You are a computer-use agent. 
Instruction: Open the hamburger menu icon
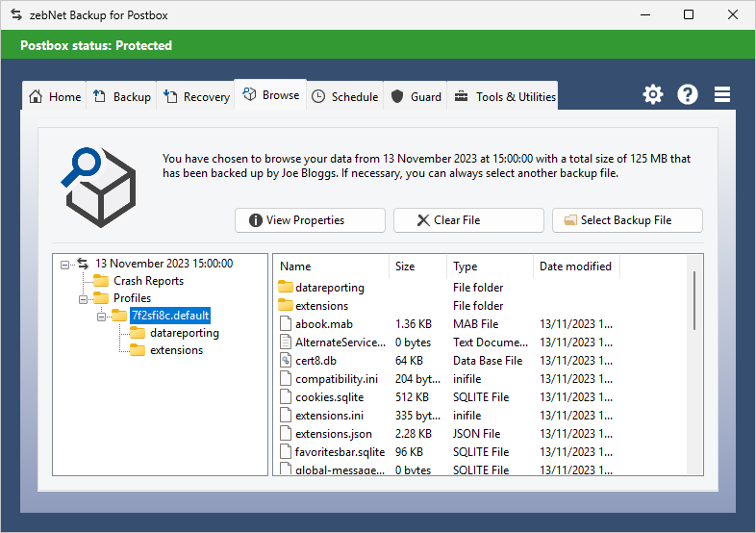722,94
